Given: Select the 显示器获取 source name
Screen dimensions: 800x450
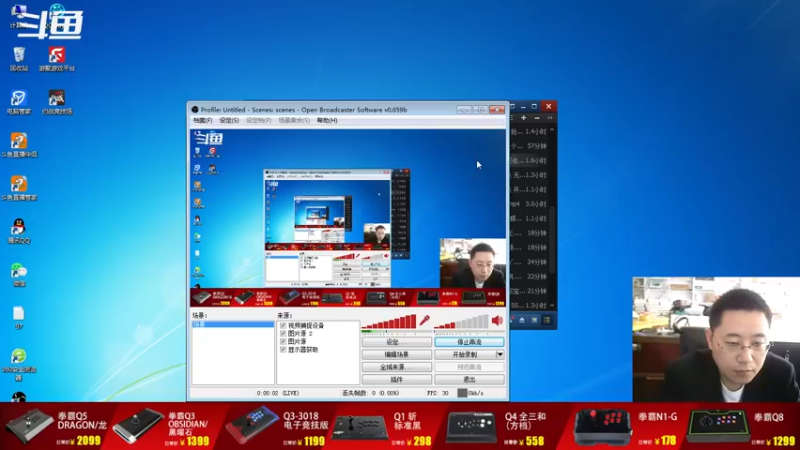Looking at the screenshot, I should click(x=303, y=349).
